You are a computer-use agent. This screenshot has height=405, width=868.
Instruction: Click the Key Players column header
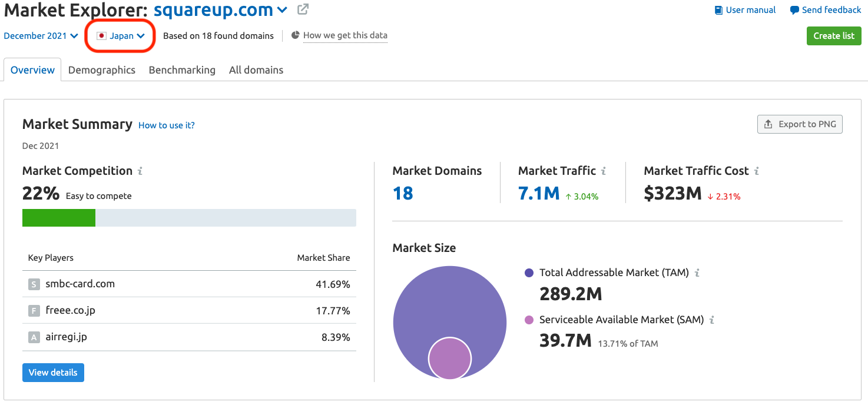coord(51,258)
